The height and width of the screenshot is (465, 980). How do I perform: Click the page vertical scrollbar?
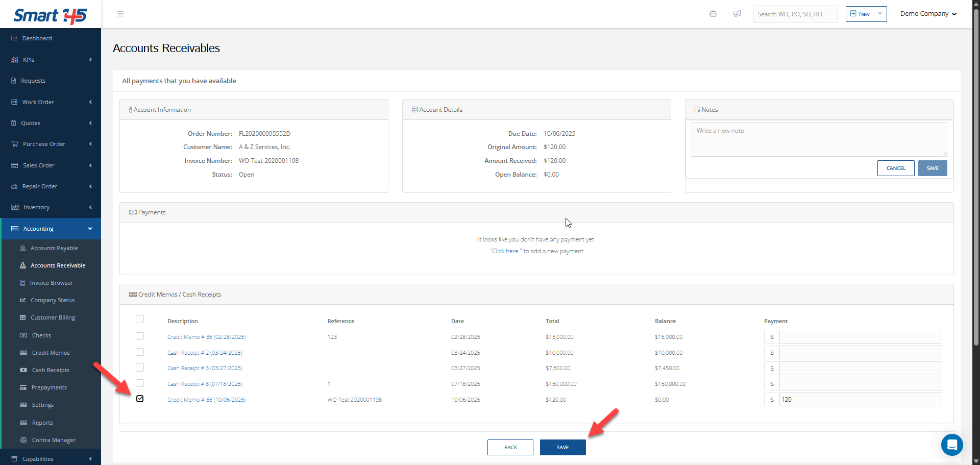(x=976, y=179)
